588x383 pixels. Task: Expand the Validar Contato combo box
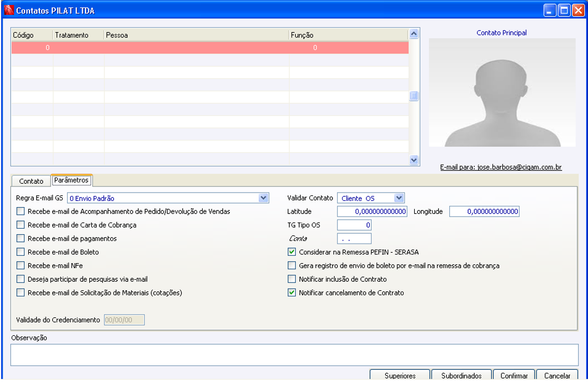399,198
